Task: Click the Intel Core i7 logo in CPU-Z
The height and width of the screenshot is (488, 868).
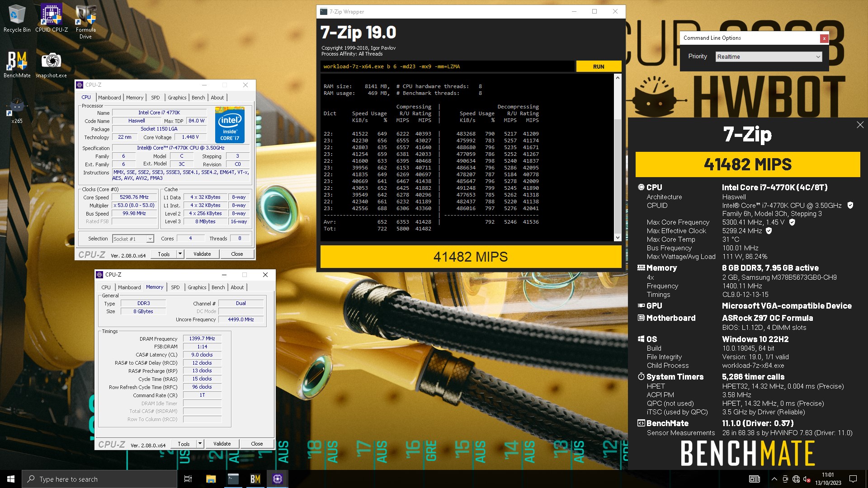Action: coord(230,125)
